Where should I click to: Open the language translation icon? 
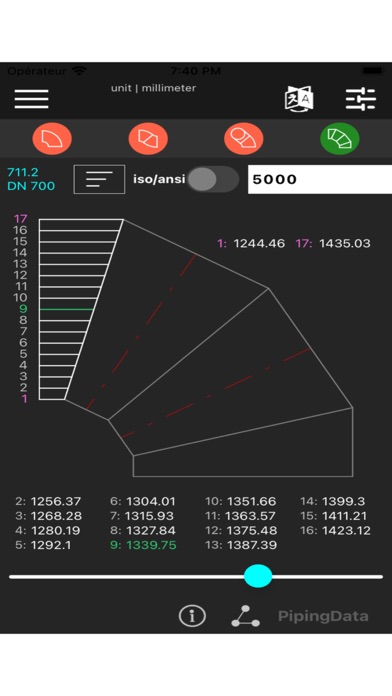tap(299, 98)
